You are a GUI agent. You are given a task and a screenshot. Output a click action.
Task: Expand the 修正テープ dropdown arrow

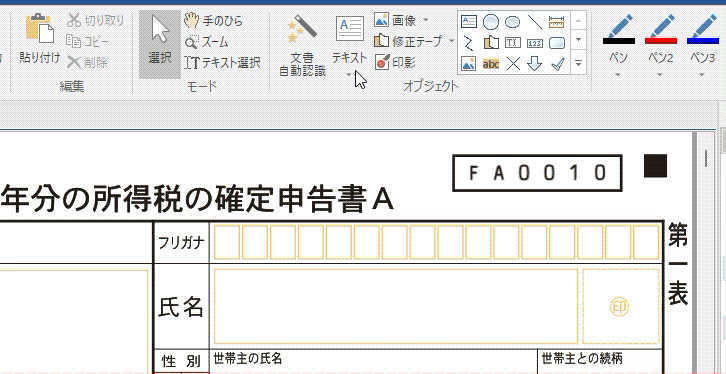451,41
